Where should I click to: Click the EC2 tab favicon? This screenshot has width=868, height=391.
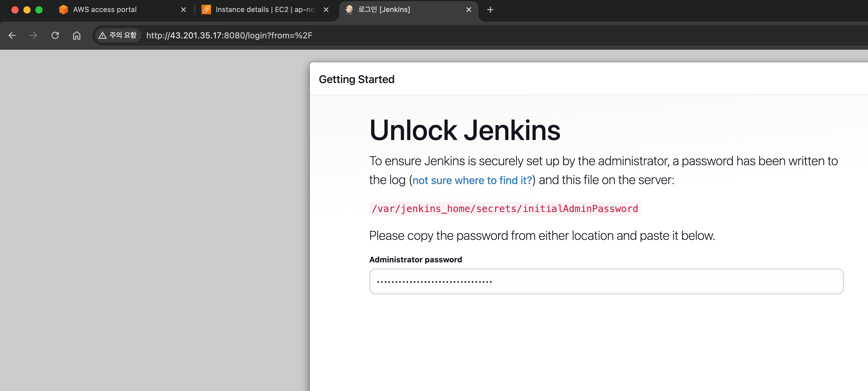(206, 9)
